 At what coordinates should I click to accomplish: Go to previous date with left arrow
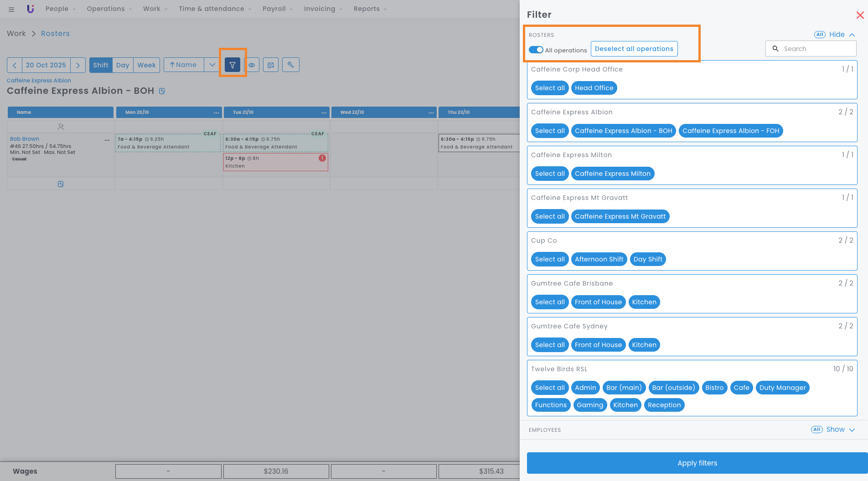15,65
